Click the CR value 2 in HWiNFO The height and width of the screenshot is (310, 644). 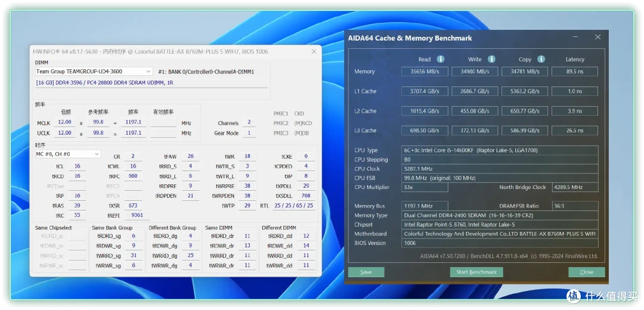(133, 156)
